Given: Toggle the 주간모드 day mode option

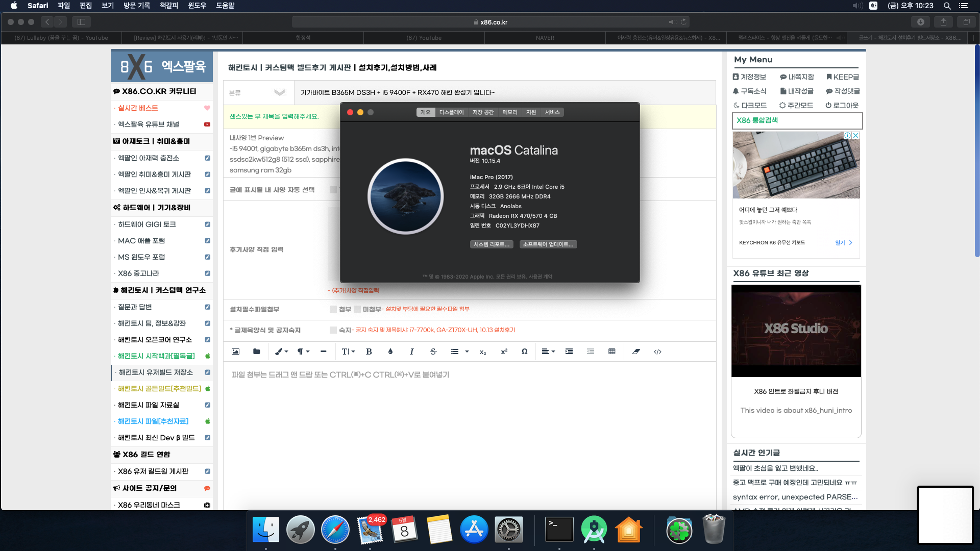Looking at the screenshot, I should pyautogui.click(x=796, y=106).
